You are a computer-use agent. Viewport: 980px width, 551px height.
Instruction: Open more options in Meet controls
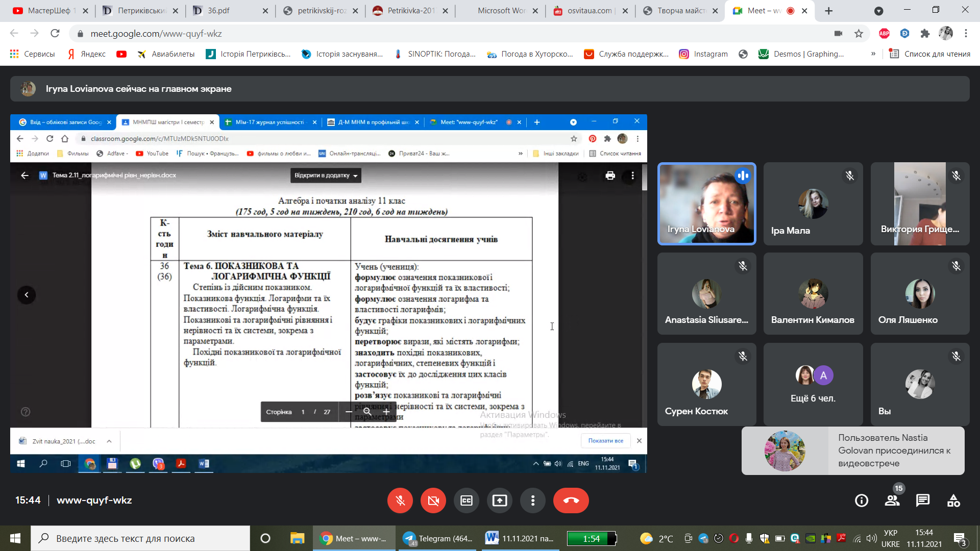(x=533, y=500)
